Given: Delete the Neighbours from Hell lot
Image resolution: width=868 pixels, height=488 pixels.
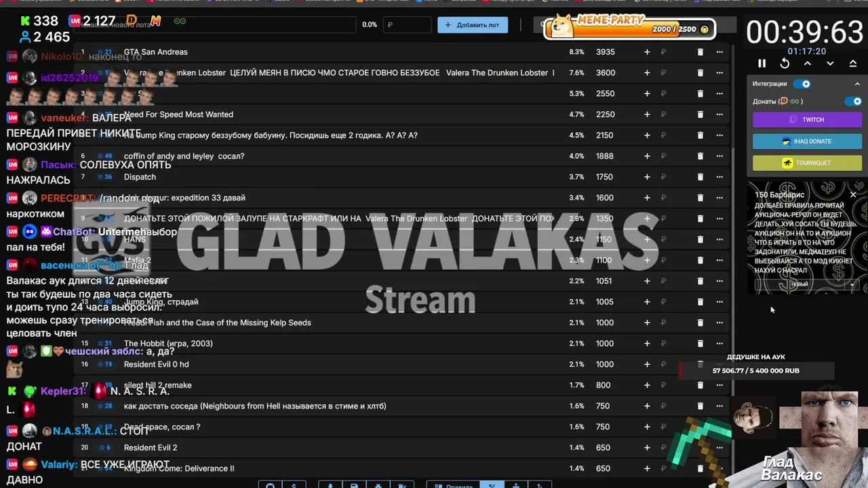Looking at the screenshot, I should coord(701,406).
